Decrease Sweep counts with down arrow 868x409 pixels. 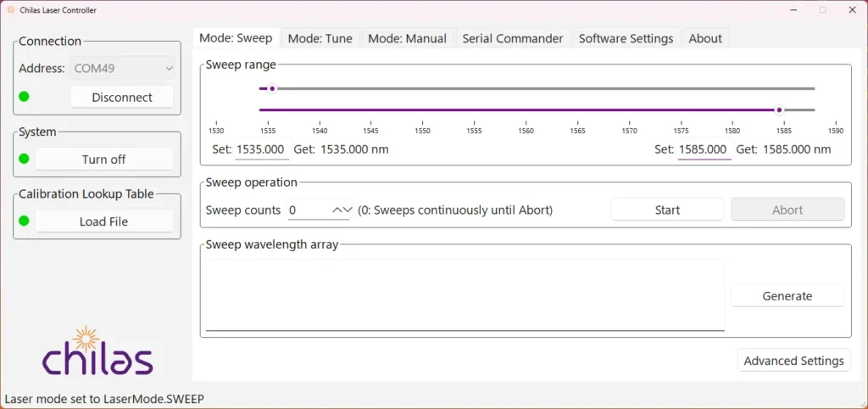pos(347,210)
